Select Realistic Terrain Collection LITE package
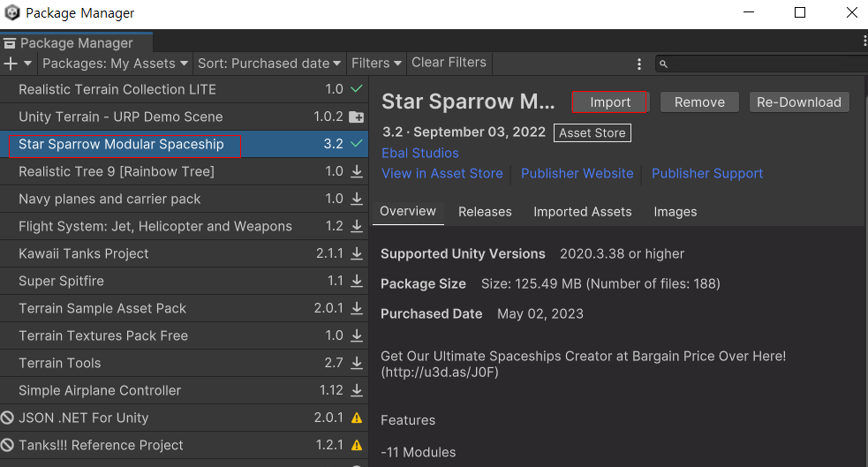This screenshot has height=467, width=868. (184, 89)
